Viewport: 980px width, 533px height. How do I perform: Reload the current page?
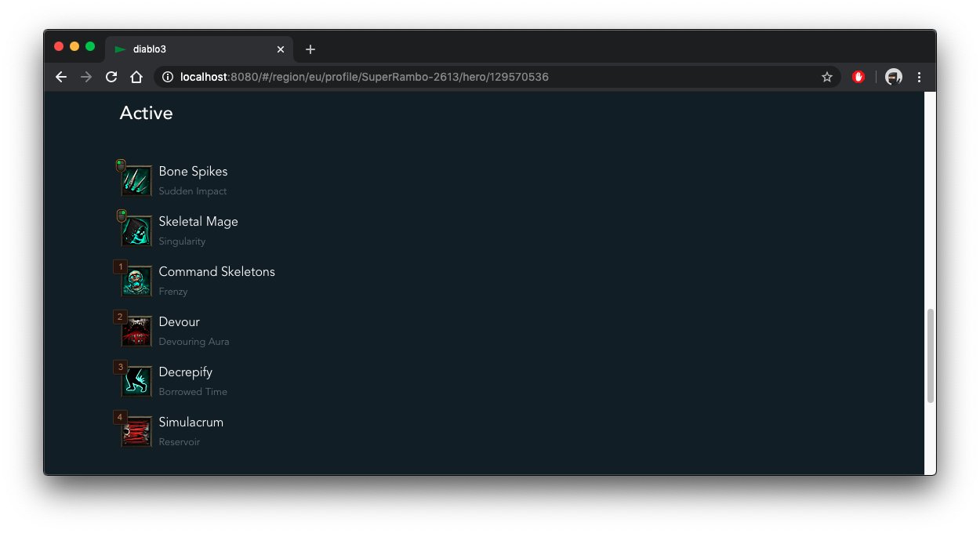point(111,77)
